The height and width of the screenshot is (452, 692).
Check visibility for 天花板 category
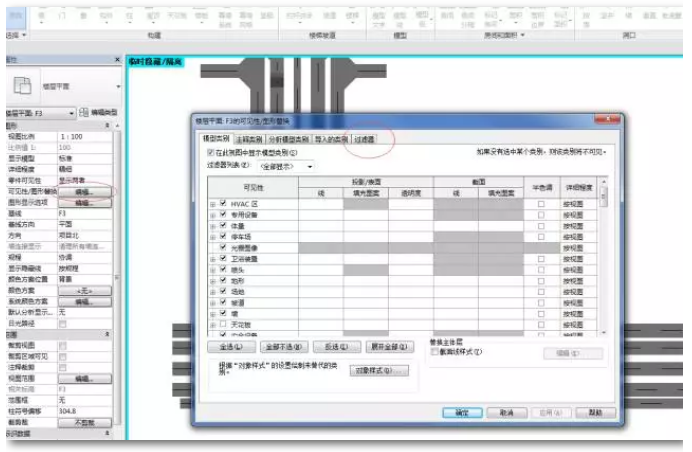[223, 324]
